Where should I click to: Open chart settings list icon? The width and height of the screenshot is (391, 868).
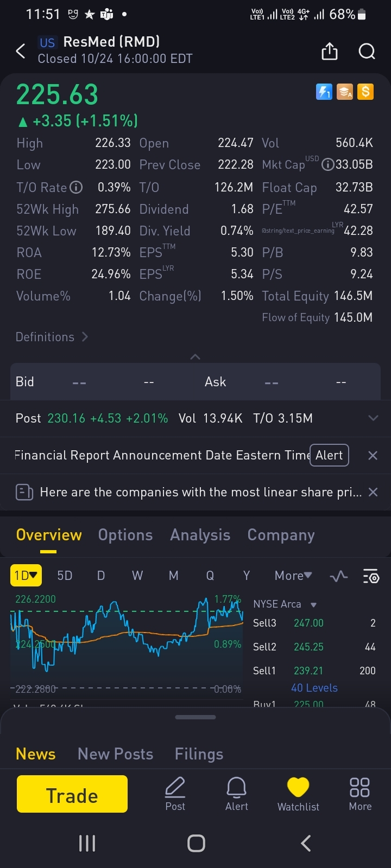click(x=371, y=576)
